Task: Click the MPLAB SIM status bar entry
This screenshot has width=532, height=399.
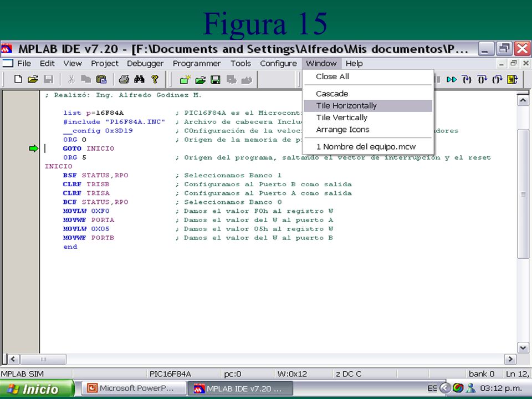Action: coord(22,374)
